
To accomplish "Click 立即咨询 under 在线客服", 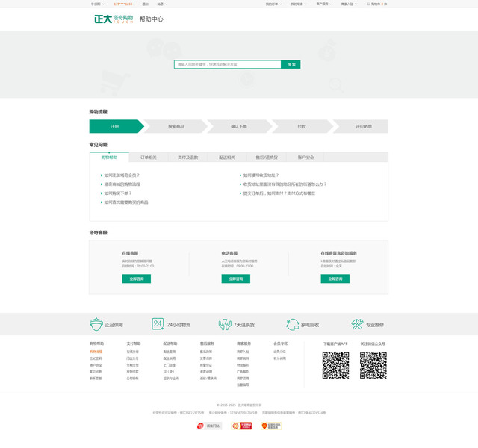I will [x=136, y=279].
